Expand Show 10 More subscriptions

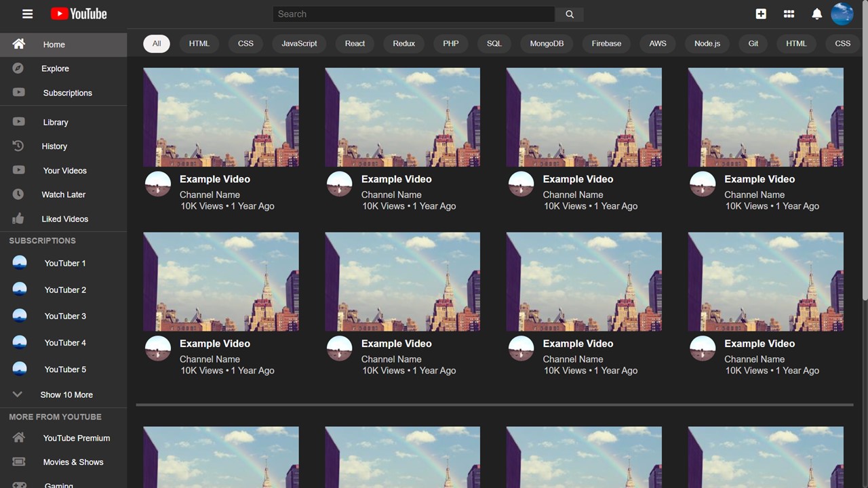click(x=66, y=394)
